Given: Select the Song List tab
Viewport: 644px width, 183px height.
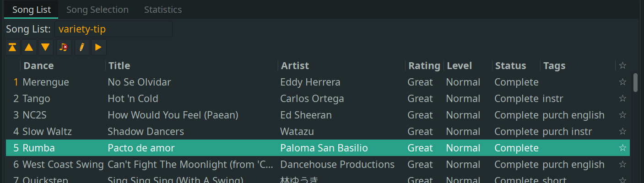Looking at the screenshot, I should (32, 10).
